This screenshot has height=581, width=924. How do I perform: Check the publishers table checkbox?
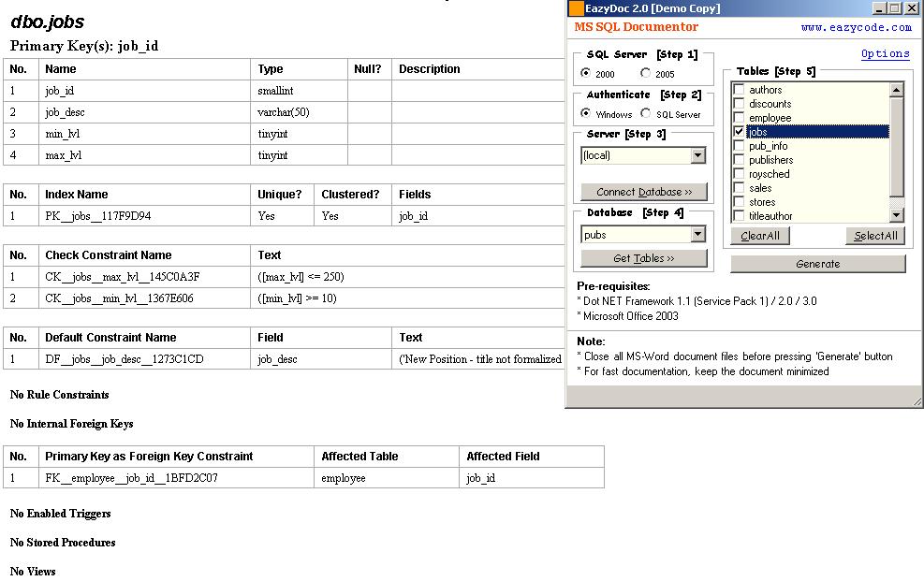(739, 160)
